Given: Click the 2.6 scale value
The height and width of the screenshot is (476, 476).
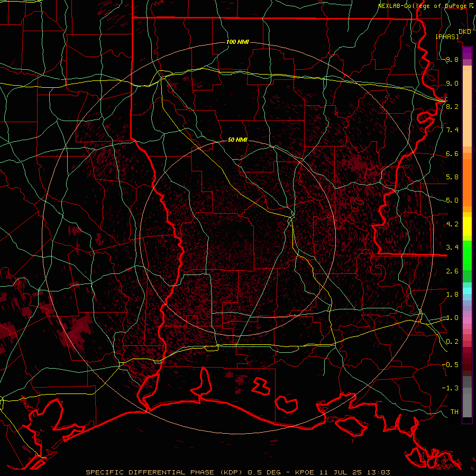Looking at the screenshot, I should [x=452, y=271].
